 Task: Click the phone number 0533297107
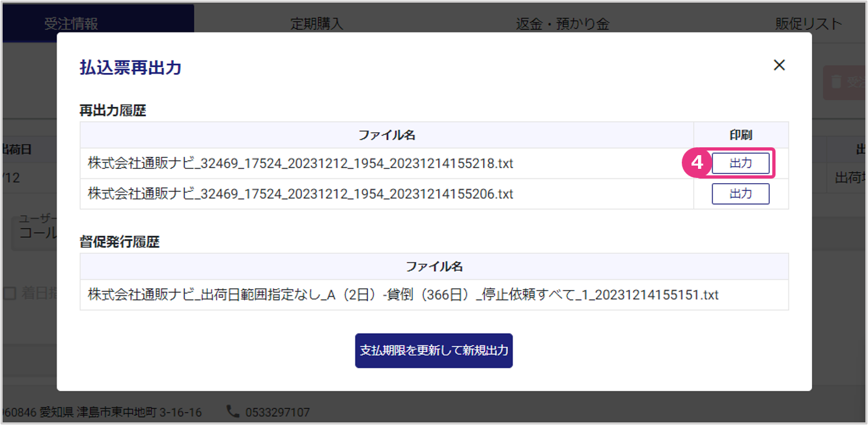(277, 412)
